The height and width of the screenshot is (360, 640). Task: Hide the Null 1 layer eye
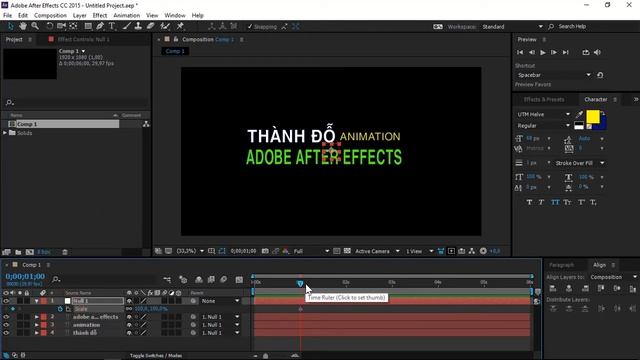pos(6,301)
